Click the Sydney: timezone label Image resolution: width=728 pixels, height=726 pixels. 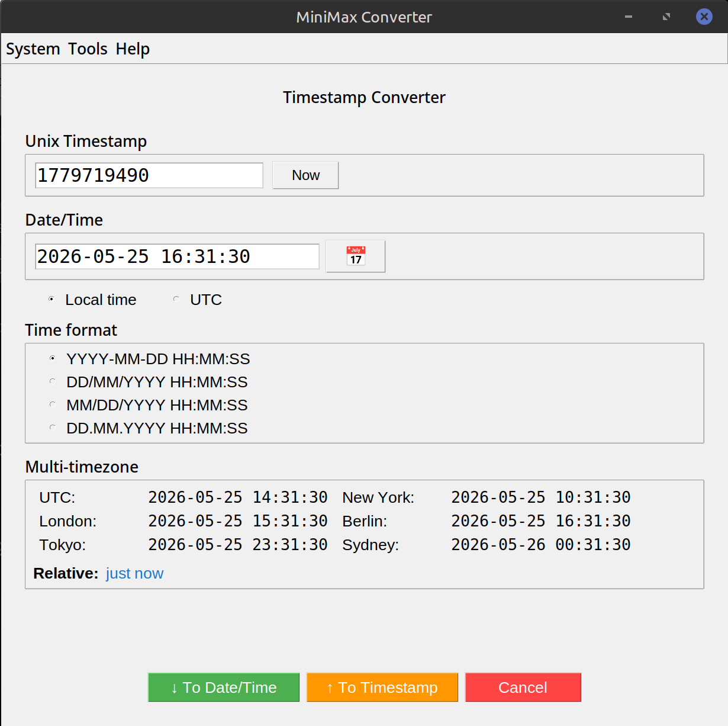(371, 545)
